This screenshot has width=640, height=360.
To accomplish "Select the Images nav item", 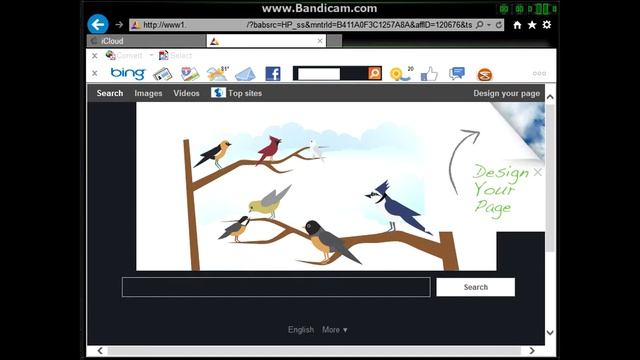I will pos(148,93).
